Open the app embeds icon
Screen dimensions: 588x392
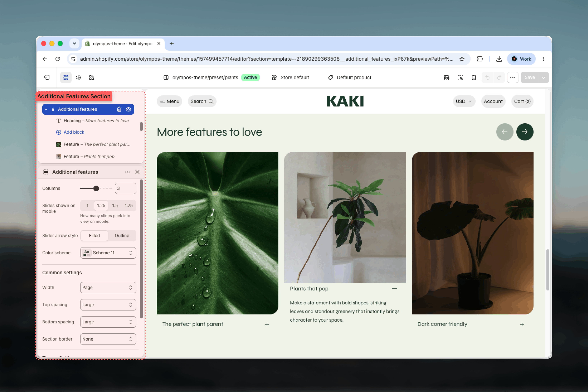(92, 77)
